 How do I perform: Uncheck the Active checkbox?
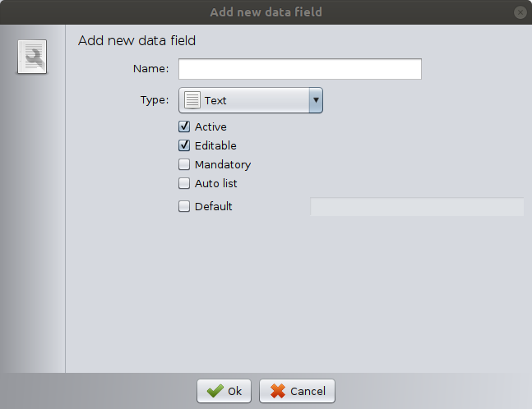pos(184,126)
